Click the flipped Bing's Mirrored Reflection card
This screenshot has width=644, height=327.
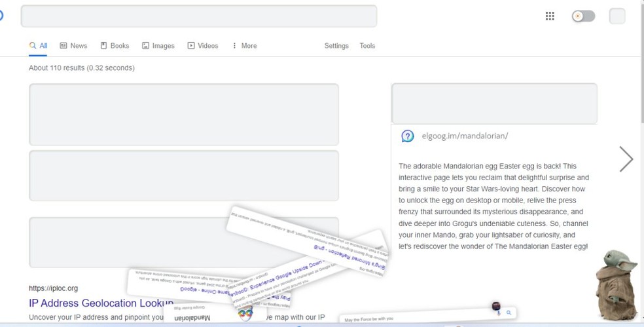coord(306,241)
